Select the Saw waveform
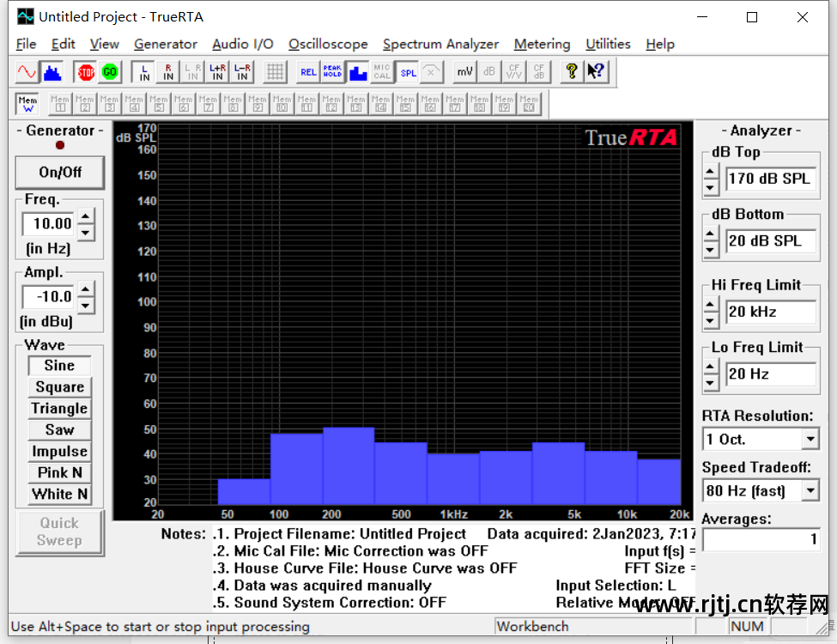This screenshot has width=837, height=644. pos(59,430)
